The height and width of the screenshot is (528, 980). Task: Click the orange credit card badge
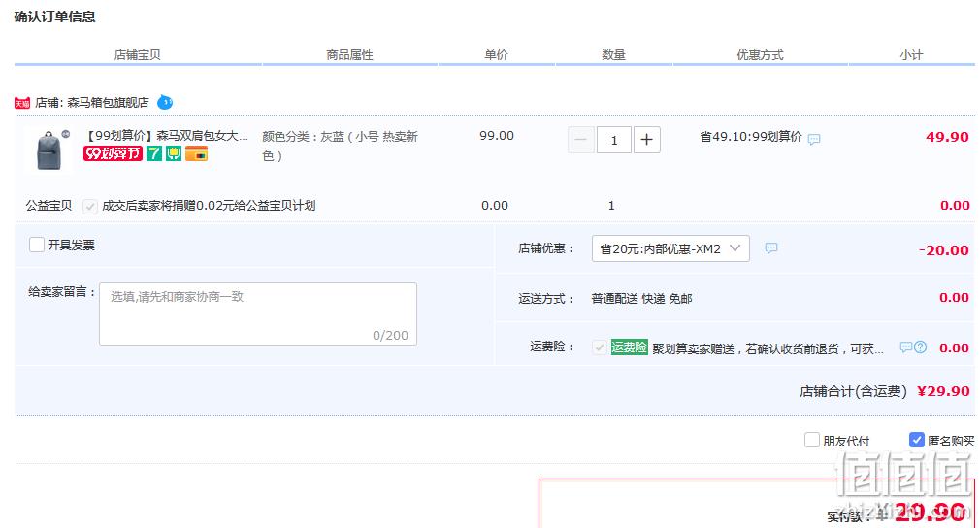tap(196, 153)
